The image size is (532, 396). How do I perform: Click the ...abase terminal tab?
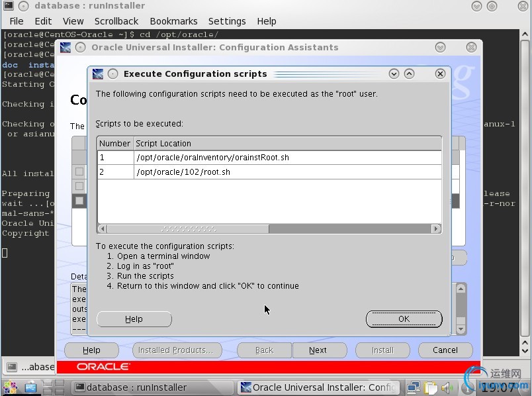[28, 366]
